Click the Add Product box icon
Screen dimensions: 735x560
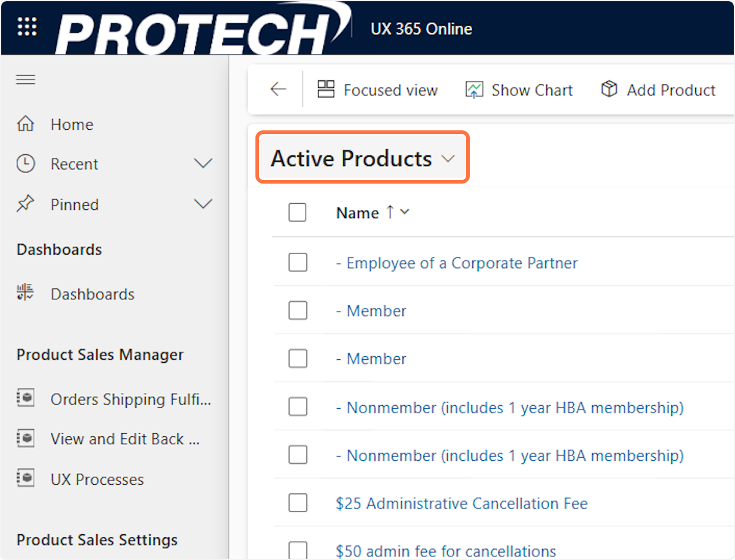609,90
